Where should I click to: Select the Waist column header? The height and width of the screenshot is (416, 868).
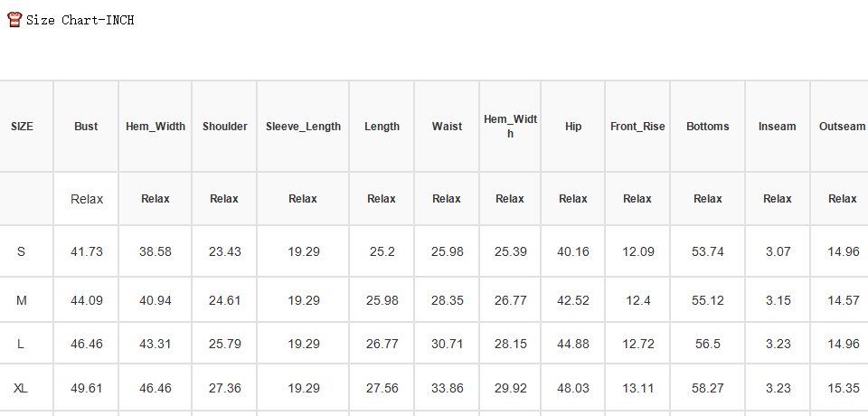pos(447,127)
